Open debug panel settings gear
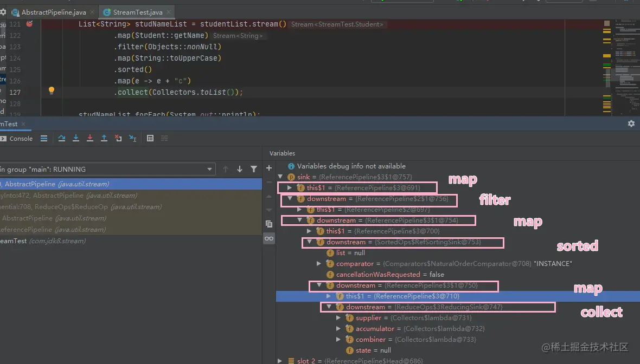Screen dimensions: 640x364 pos(631,123)
